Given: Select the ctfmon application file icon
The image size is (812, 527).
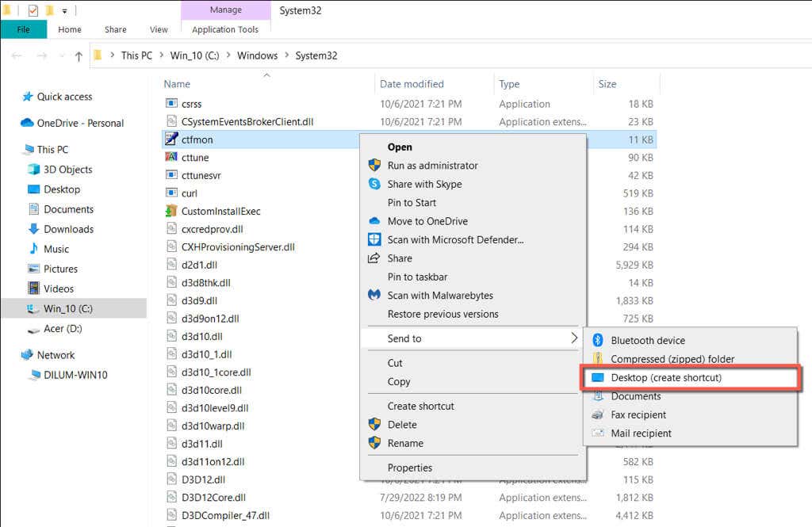Looking at the screenshot, I should point(171,139).
